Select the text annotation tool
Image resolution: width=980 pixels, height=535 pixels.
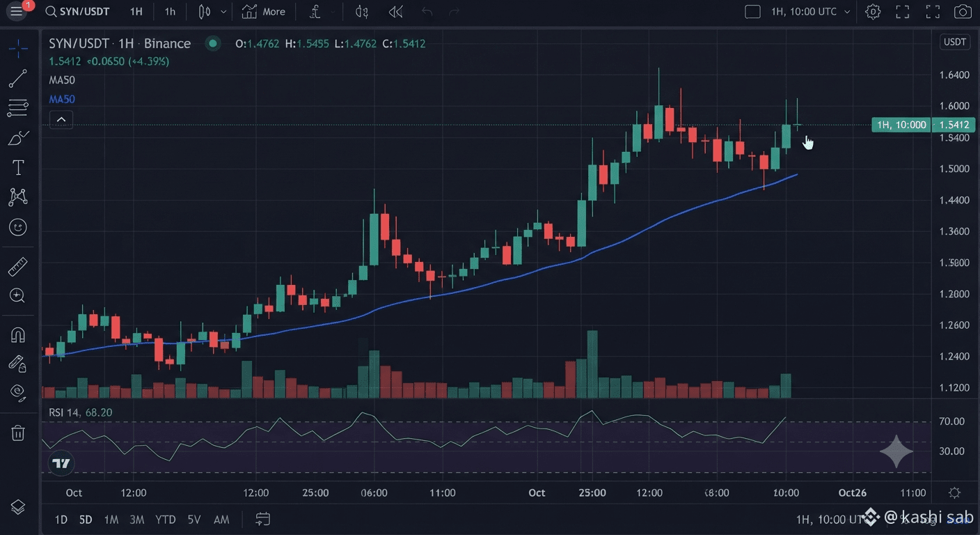(18, 168)
